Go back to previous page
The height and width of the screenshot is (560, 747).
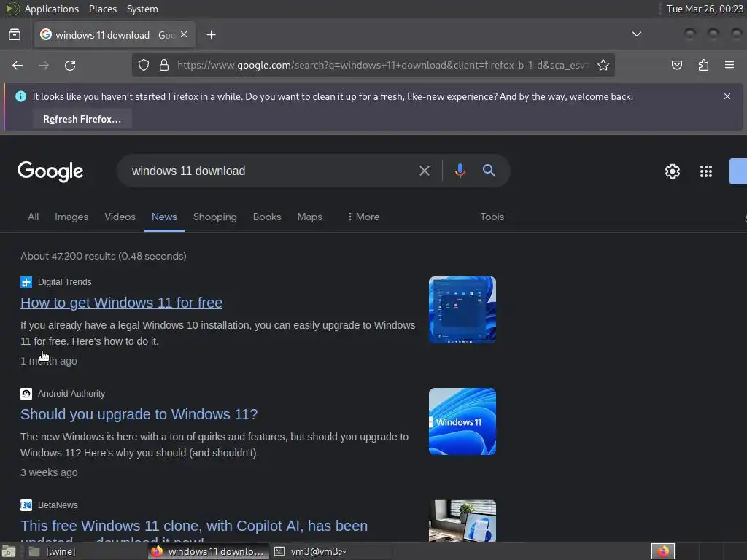click(x=18, y=65)
